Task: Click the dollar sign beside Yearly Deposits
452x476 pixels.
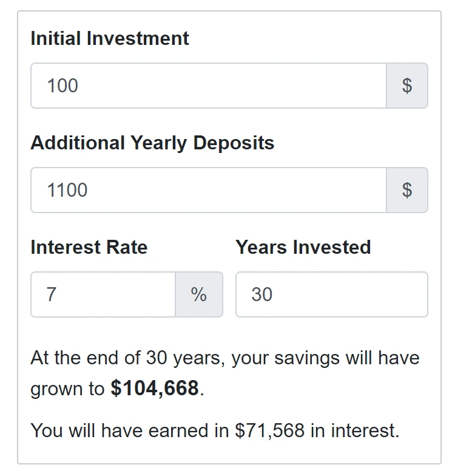Action: click(407, 190)
